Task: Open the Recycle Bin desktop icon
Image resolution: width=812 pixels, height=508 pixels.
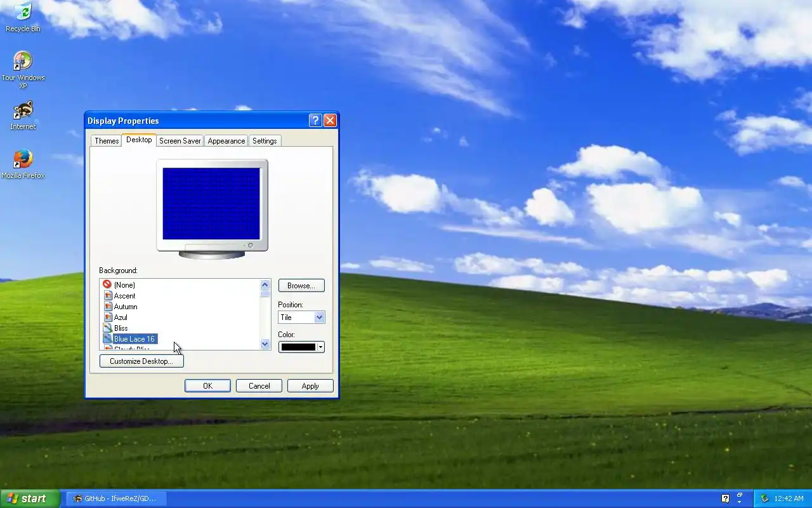Action: (23, 17)
